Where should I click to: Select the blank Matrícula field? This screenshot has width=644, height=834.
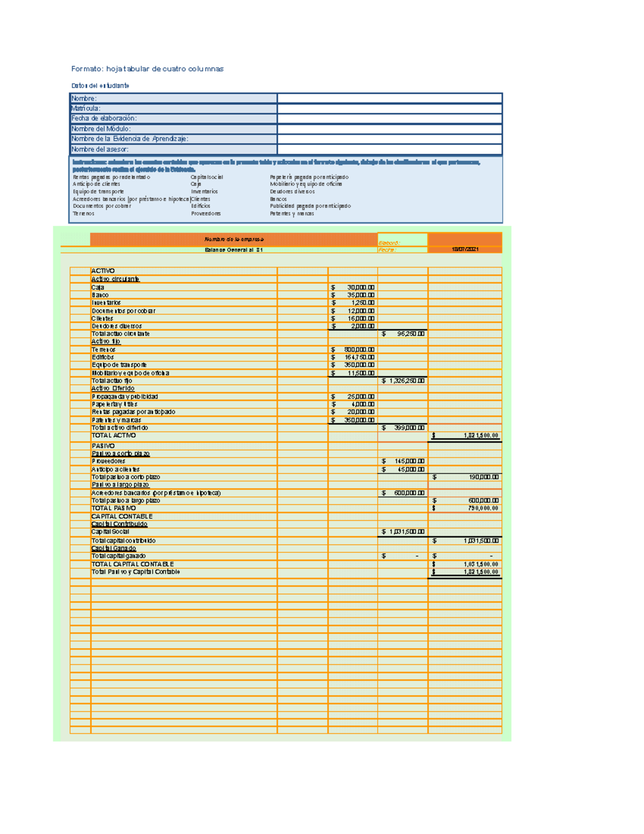pos(389,108)
